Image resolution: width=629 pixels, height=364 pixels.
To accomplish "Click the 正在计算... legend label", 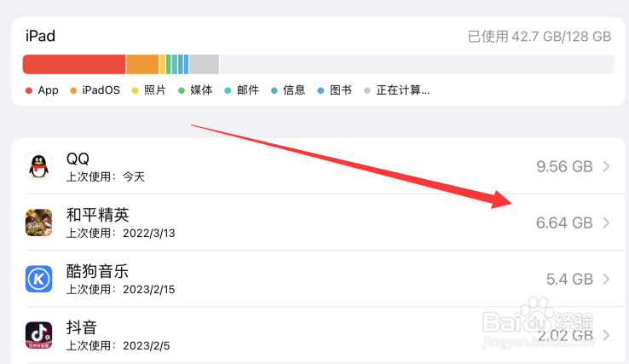I will [403, 90].
